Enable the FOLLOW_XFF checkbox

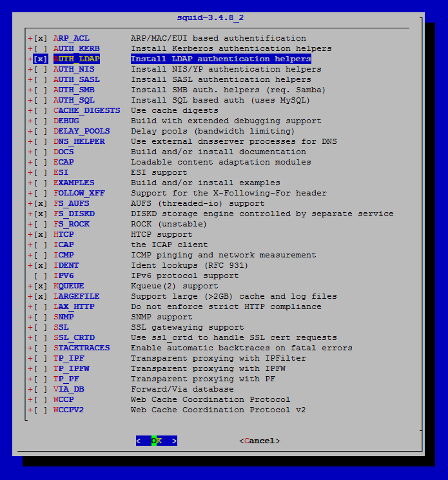click(41, 193)
